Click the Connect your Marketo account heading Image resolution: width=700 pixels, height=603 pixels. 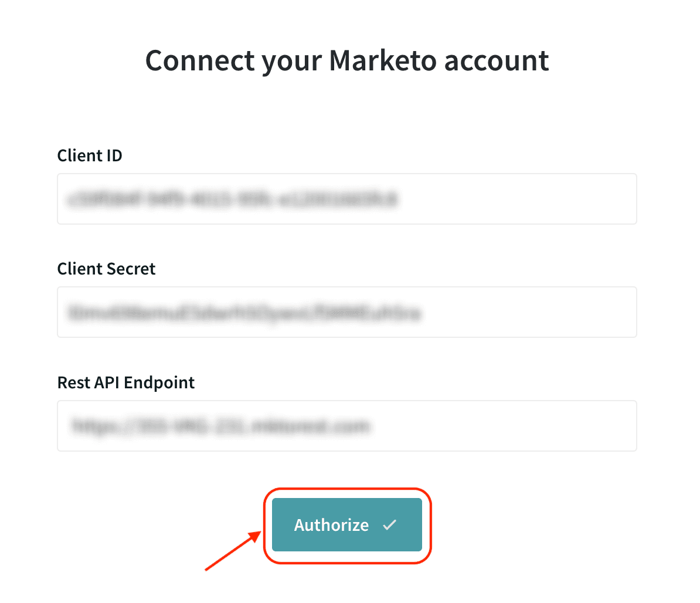(x=346, y=61)
